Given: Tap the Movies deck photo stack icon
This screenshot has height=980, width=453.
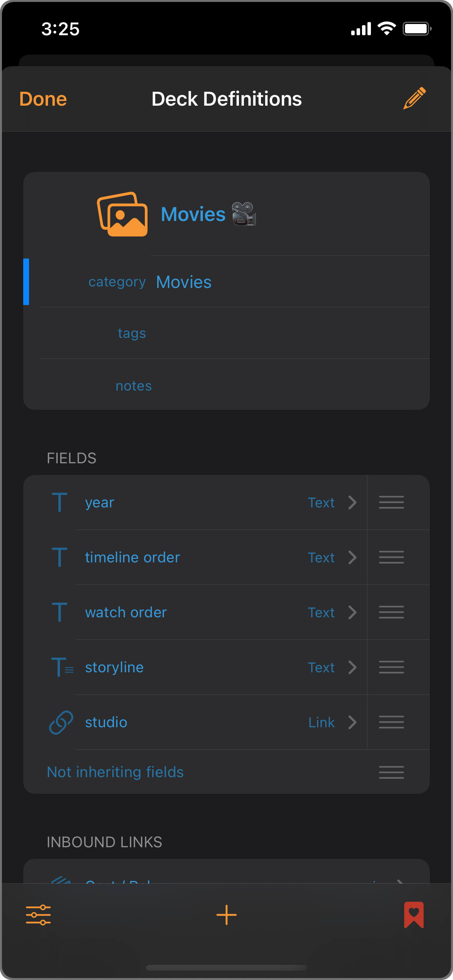Looking at the screenshot, I should pos(122,214).
